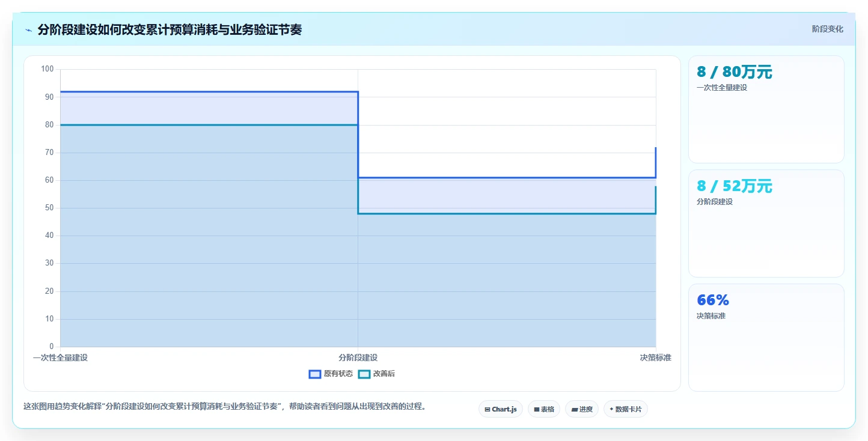Click x-axis label 分阶段建设
The height and width of the screenshot is (441, 868).
358,357
